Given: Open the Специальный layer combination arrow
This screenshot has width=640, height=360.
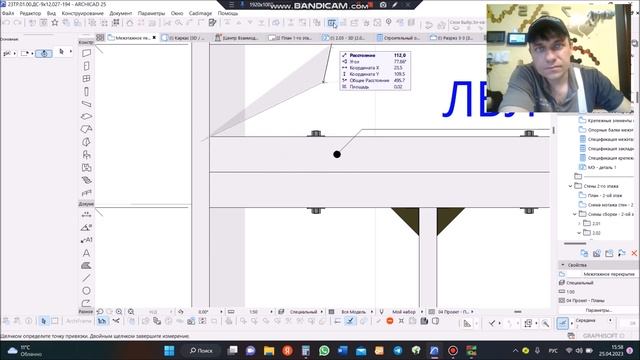Looking at the screenshot, I should pyautogui.click(x=322, y=311).
